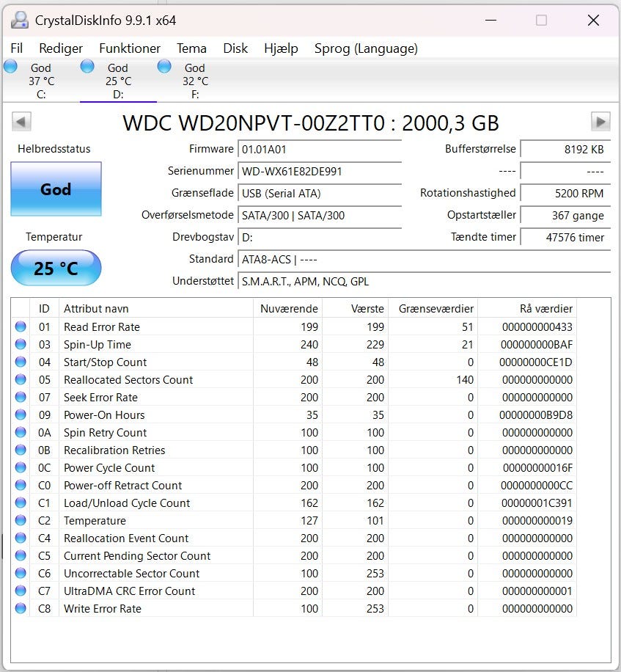Click the Rå værdier column header
Image resolution: width=621 pixels, height=672 pixels.
pyautogui.click(x=527, y=309)
